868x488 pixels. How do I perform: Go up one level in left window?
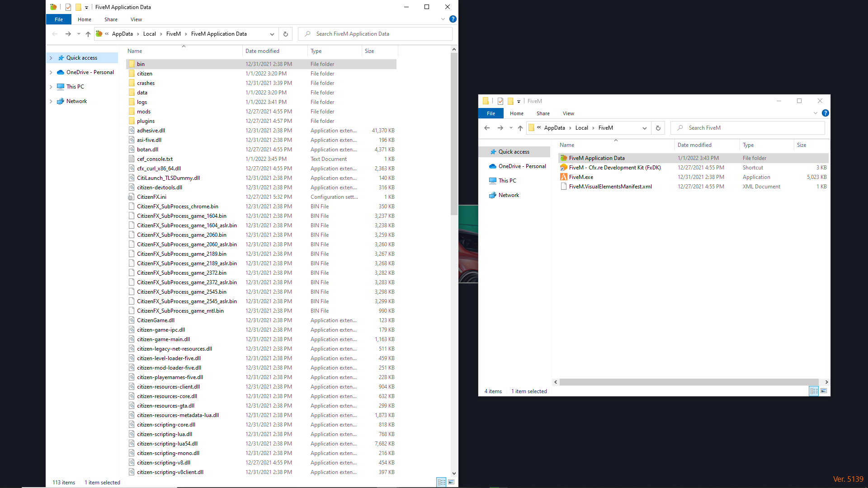(x=88, y=34)
